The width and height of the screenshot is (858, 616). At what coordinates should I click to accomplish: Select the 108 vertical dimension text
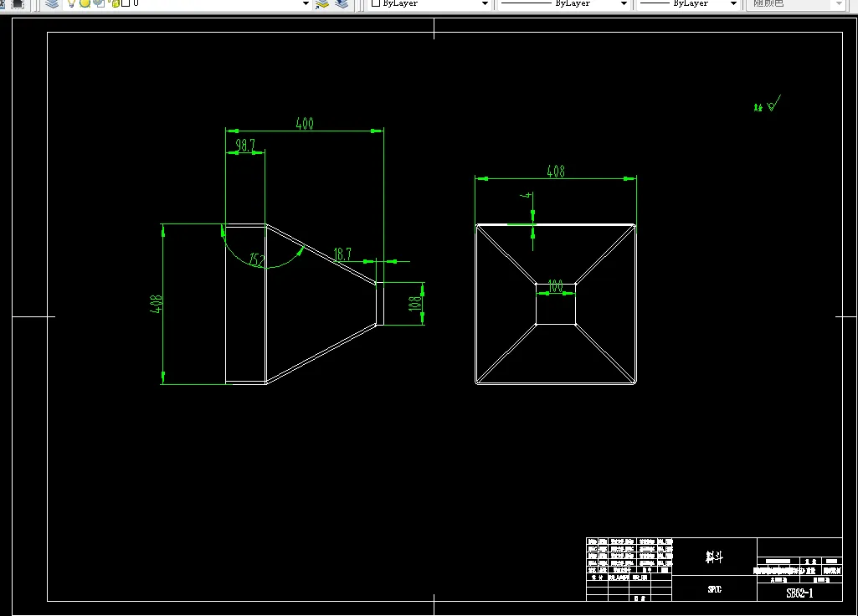(416, 304)
